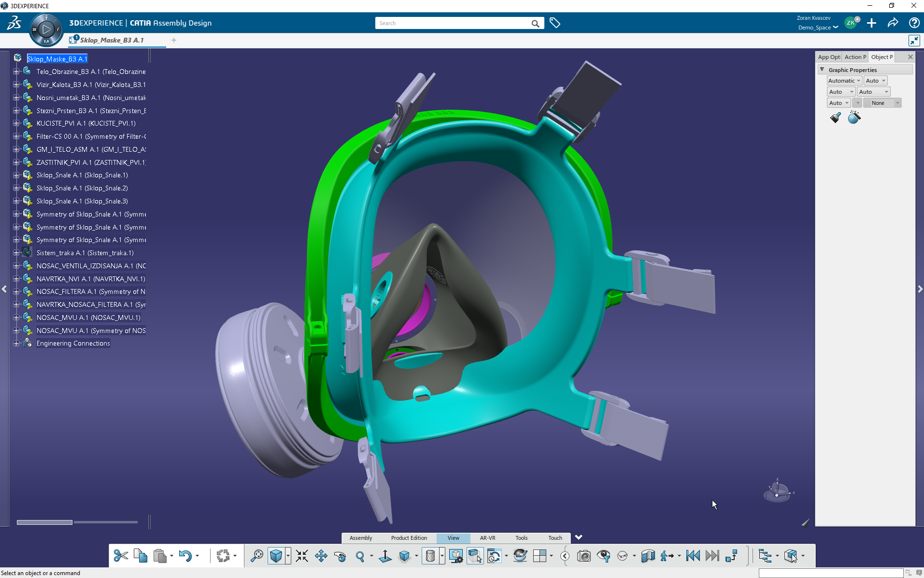Collapse the Graphic Properties section
This screenshot has height=578, width=924.
pyautogui.click(x=822, y=70)
